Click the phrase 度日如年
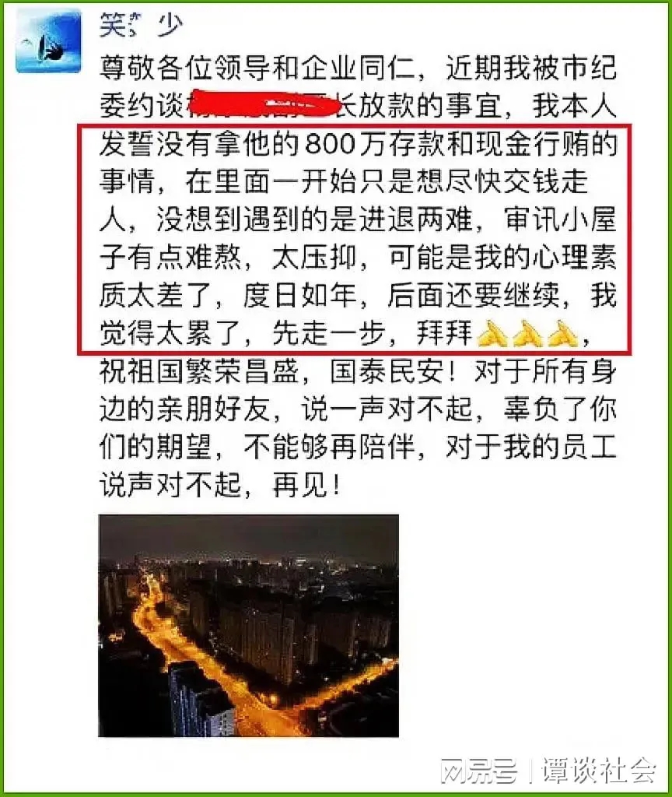 (x=299, y=296)
